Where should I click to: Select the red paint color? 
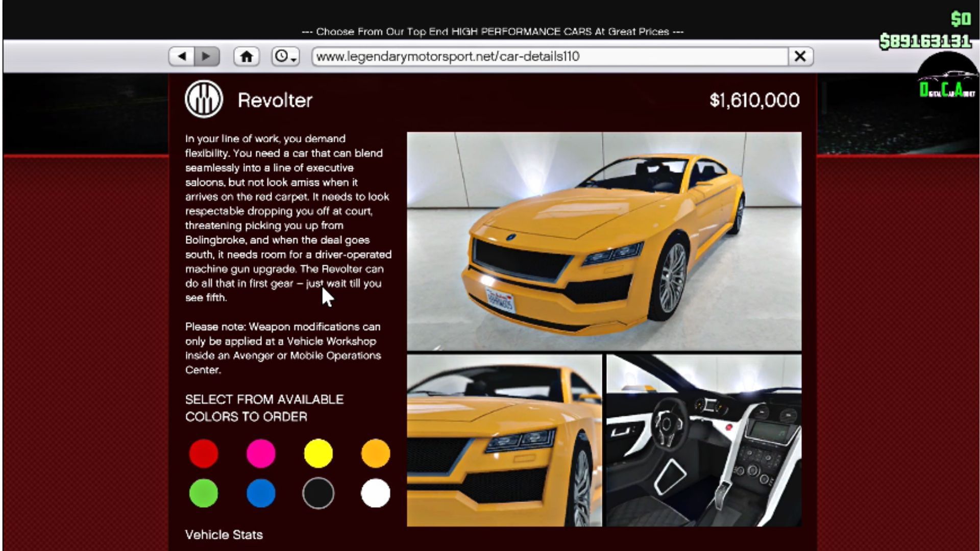tap(203, 453)
